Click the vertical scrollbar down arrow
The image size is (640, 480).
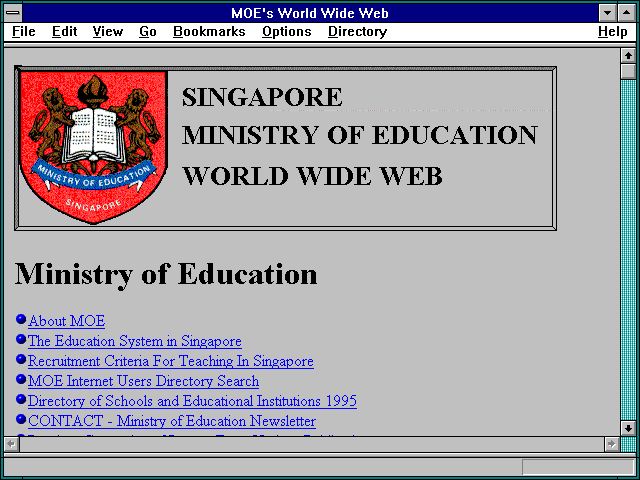tap(628, 428)
